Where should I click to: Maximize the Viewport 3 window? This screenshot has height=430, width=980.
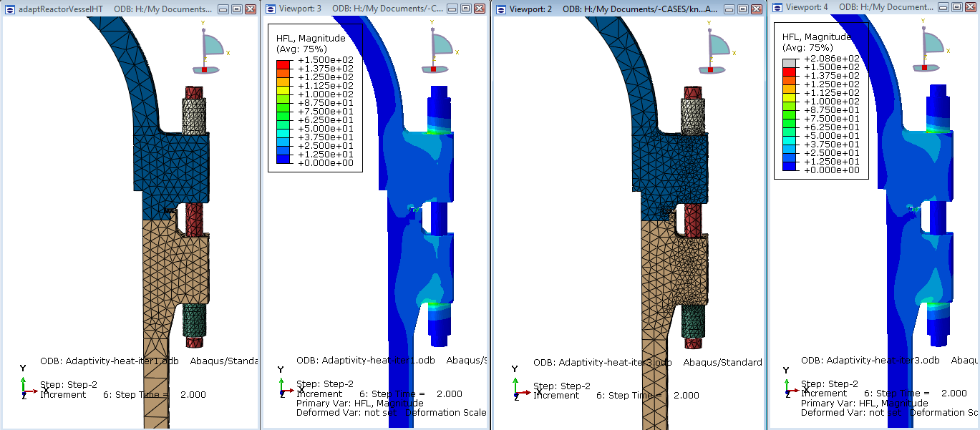tap(464, 9)
